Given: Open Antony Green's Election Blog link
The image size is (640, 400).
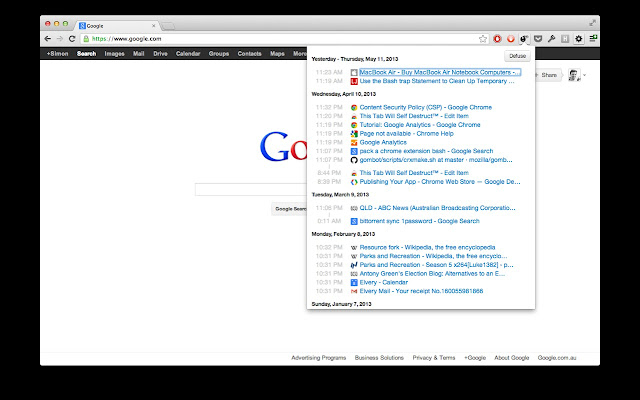Looking at the screenshot, I should [432, 273].
